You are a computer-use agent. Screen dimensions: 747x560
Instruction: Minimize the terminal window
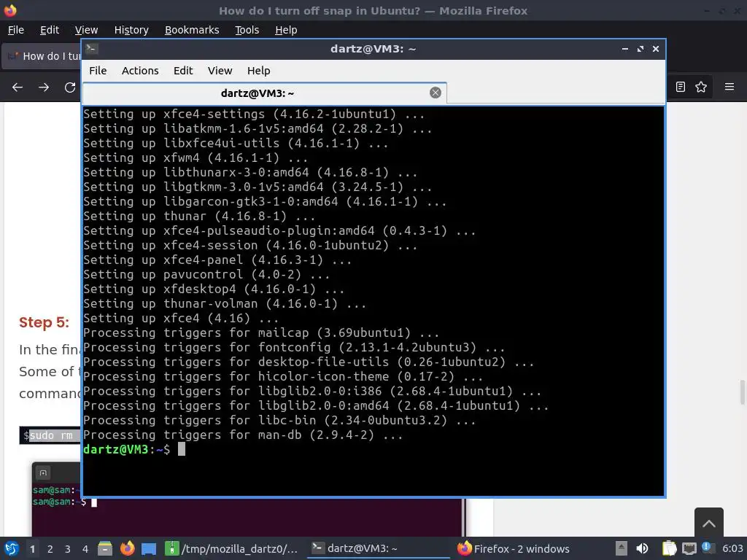(x=625, y=49)
